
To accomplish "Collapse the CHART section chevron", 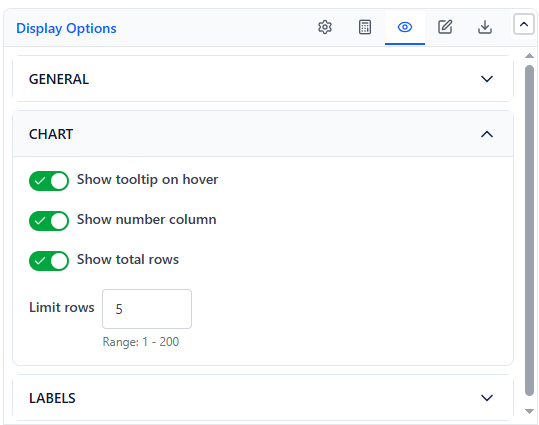I will 487,134.
